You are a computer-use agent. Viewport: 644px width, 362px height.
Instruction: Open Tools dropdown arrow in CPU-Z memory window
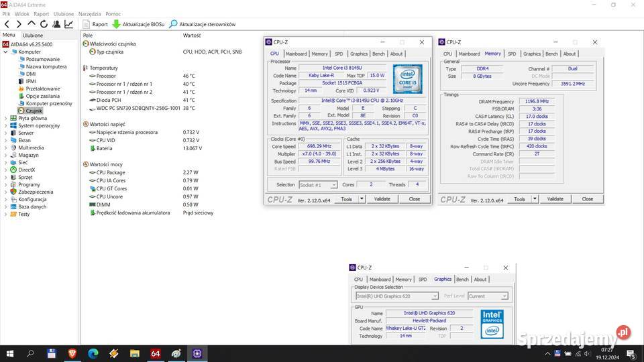pos(535,199)
